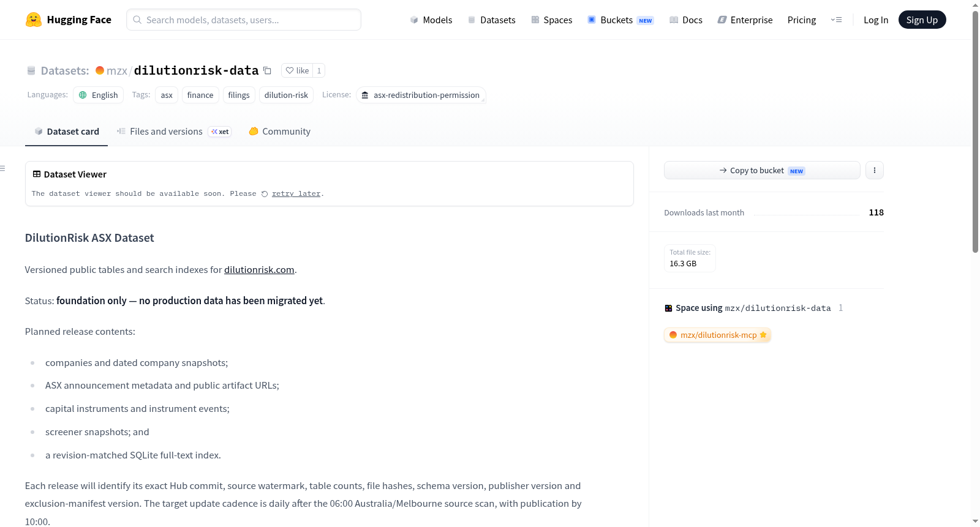Open the Models navigation item
This screenshot has height=527, width=980.
(431, 20)
